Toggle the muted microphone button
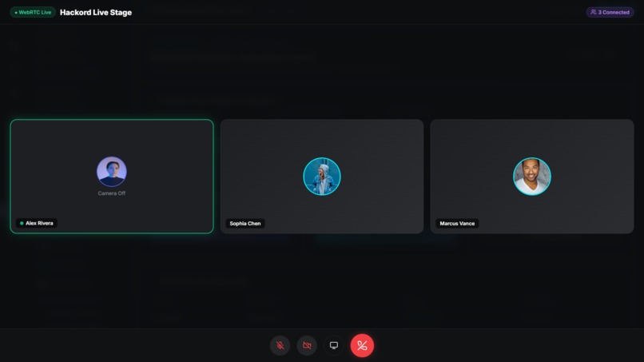The image size is (644, 362). (x=280, y=345)
